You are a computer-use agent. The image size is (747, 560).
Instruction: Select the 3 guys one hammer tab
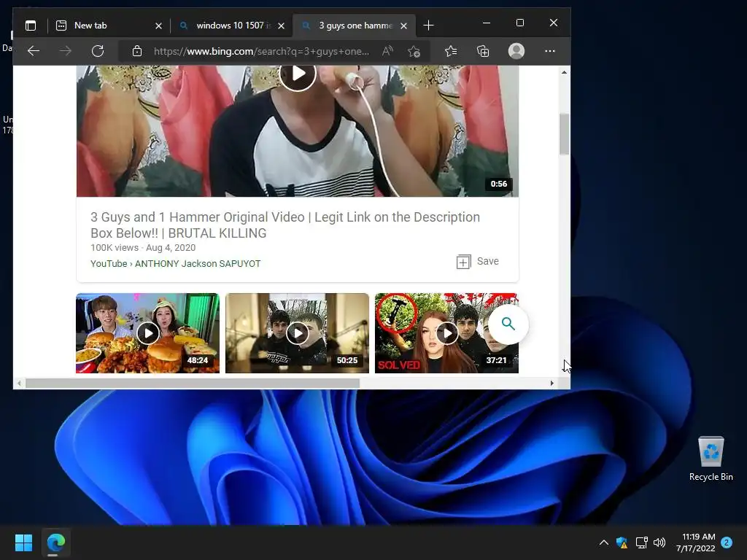(x=354, y=26)
